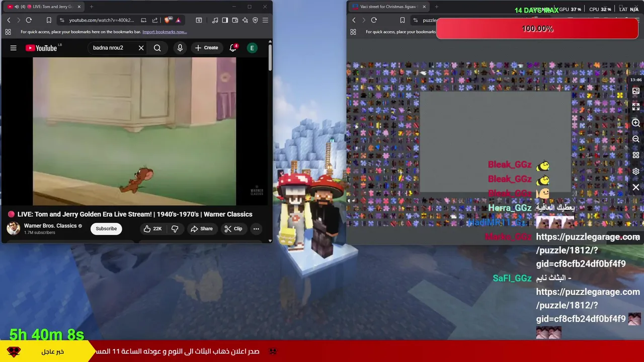Image resolution: width=644 pixels, height=362 pixels.
Task: Open the VPN shield toolbar icon
Action: (x=255, y=20)
